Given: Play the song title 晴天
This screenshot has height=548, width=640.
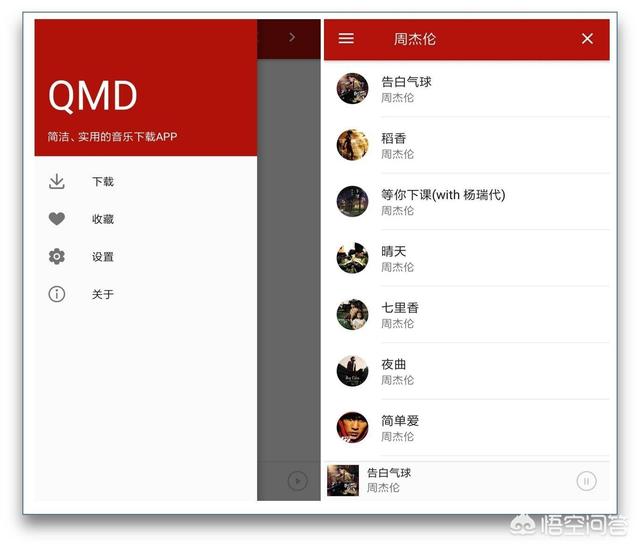Looking at the screenshot, I should pyautogui.click(x=393, y=251).
